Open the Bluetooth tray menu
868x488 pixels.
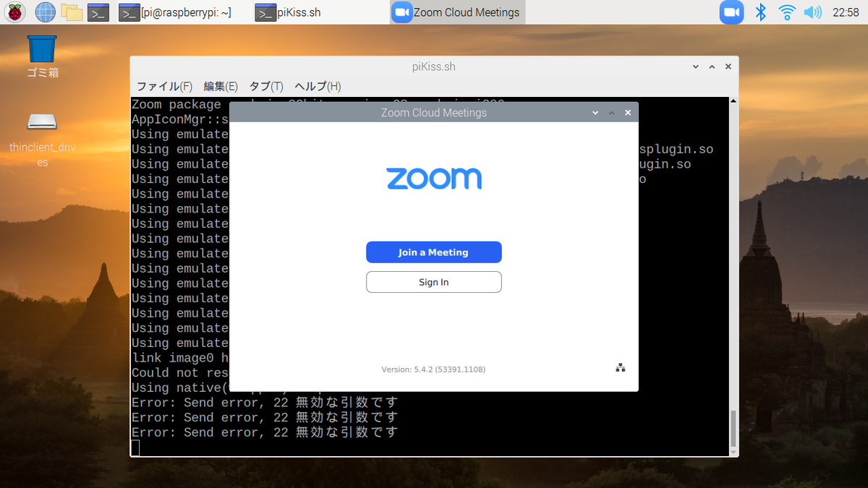760,12
